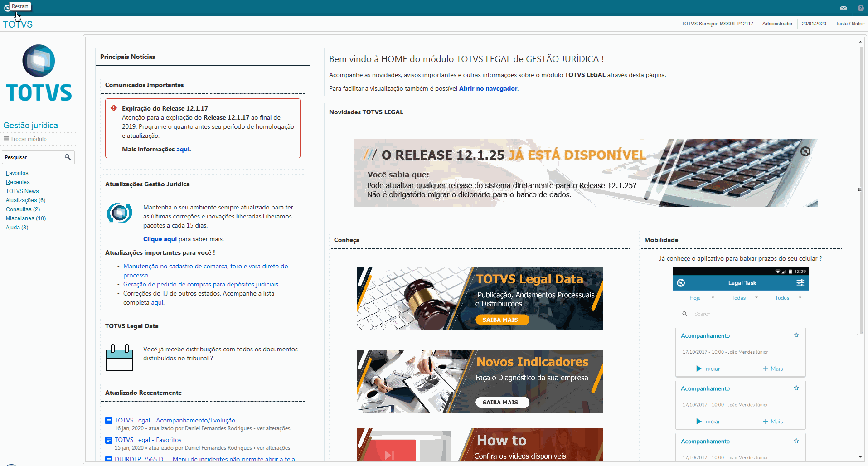Click the Abrir no navegador link
This screenshot has width=868, height=466.
488,88
